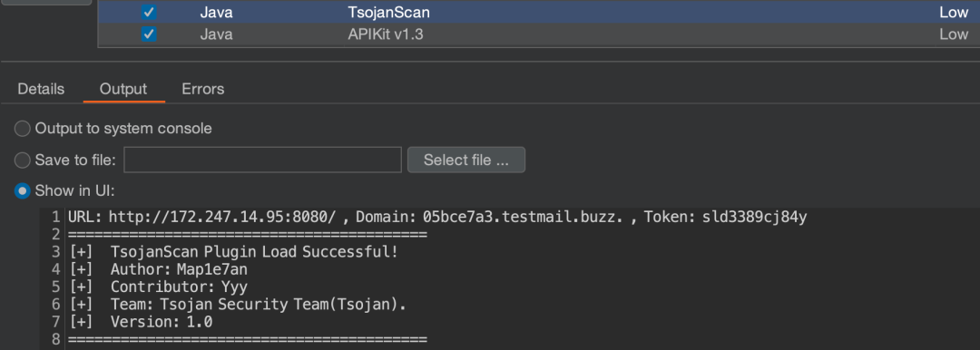Uncheck the TsojanScan extension checkbox

(149, 12)
